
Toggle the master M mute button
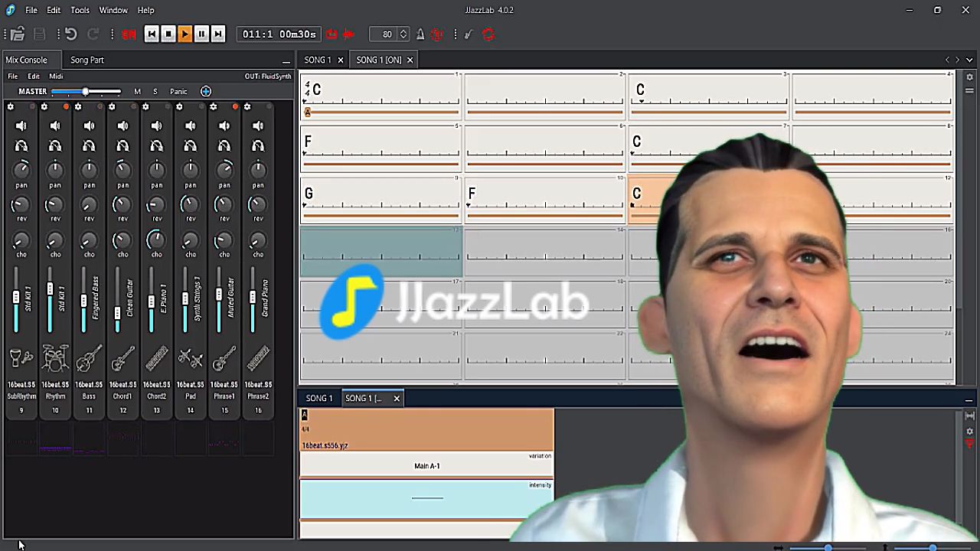pos(137,92)
